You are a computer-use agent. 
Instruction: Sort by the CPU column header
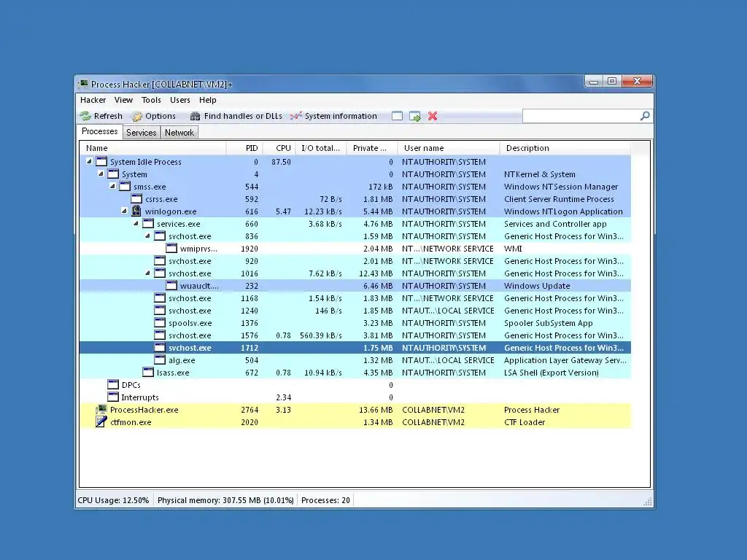coord(279,148)
